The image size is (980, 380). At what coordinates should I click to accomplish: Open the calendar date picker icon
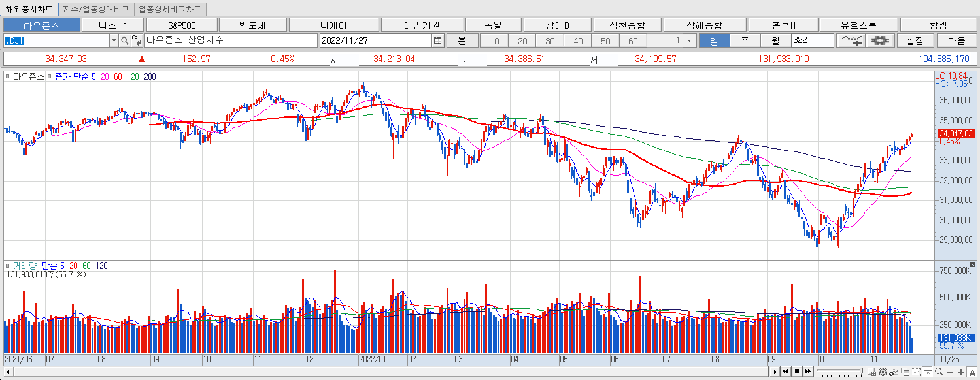[x=437, y=40]
